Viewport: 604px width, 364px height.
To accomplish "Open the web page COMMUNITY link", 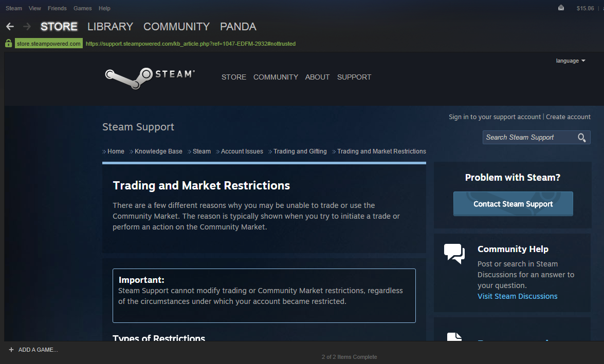I will click(276, 78).
